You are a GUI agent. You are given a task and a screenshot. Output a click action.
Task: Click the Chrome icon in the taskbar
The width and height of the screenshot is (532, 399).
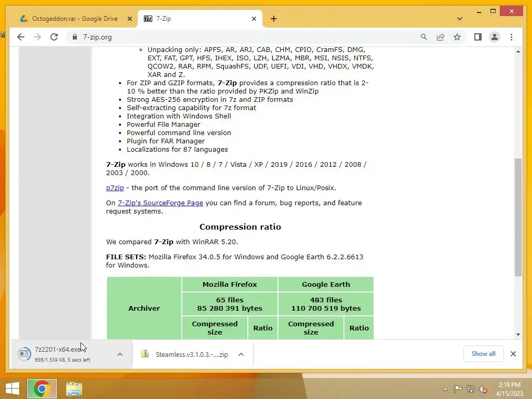click(42, 389)
